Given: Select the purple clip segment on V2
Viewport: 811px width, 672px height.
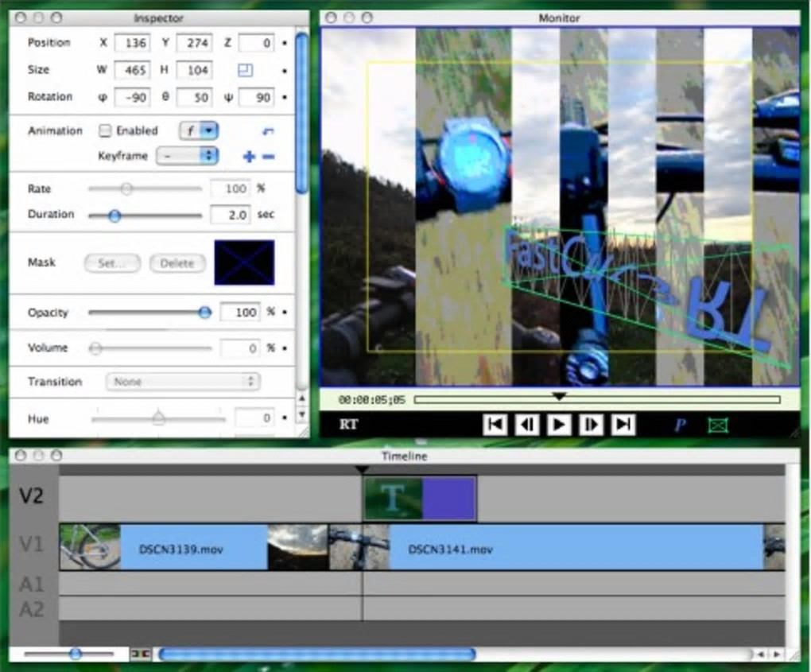Looking at the screenshot, I should [449, 498].
